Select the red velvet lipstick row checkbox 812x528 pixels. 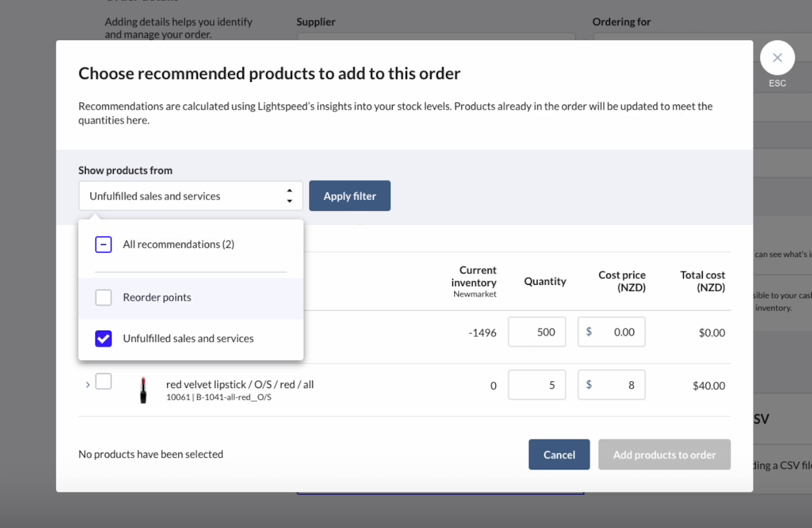click(103, 381)
